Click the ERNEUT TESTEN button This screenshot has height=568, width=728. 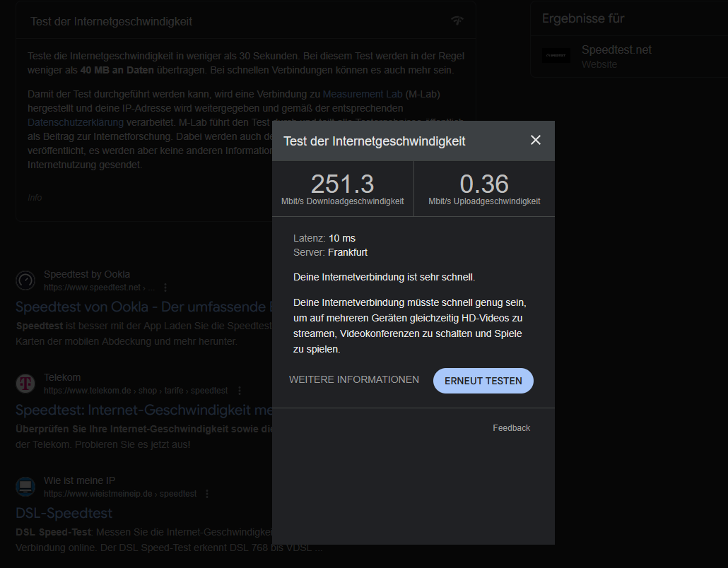coord(483,381)
